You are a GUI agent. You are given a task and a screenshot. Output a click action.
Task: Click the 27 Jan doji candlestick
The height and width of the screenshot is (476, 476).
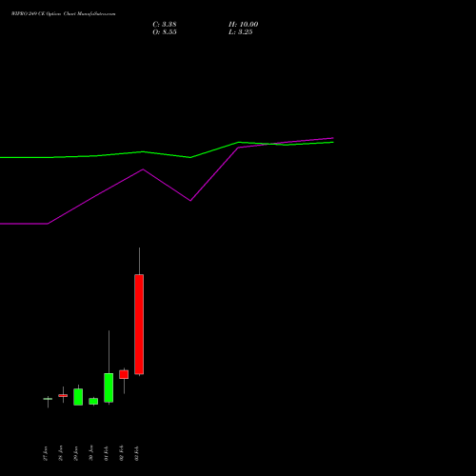click(x=48, y=399)
